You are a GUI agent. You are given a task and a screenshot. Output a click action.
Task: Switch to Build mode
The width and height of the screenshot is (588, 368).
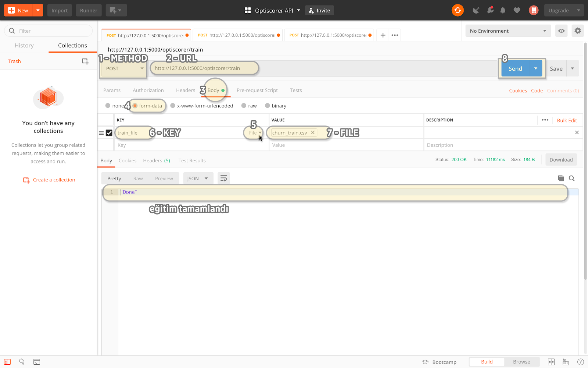coord(487,362)
